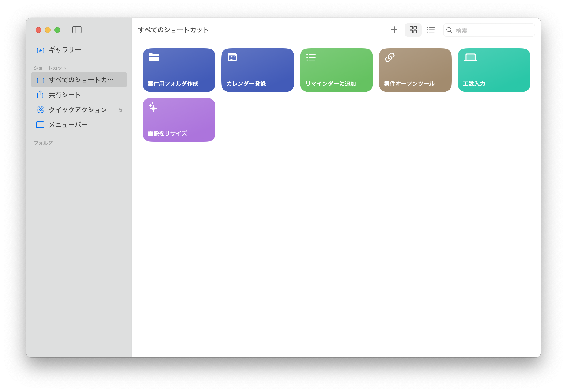This screenshot has height=392, width=567.
Task: Open ギャラリー in the sidebar
Action: [x=79, y=50]
